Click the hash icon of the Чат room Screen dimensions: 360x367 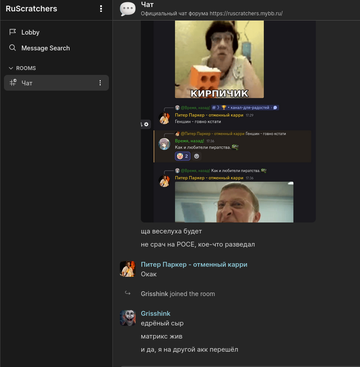click(13, 83)
